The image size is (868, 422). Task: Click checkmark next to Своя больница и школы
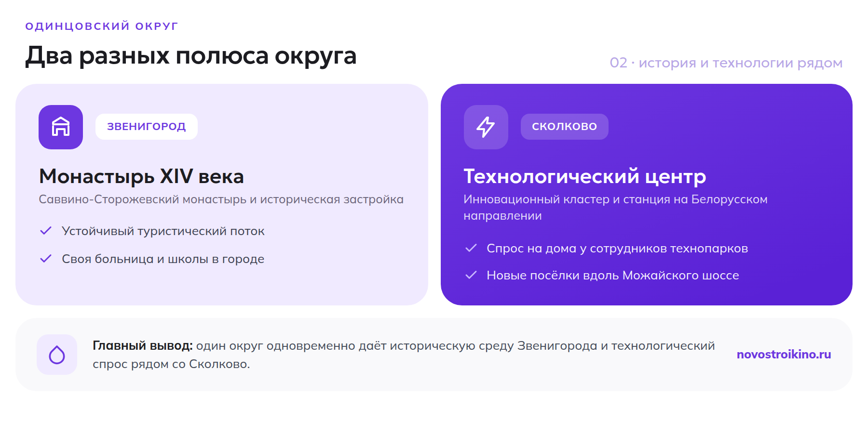pyautogui.click(x=46, y=259)
